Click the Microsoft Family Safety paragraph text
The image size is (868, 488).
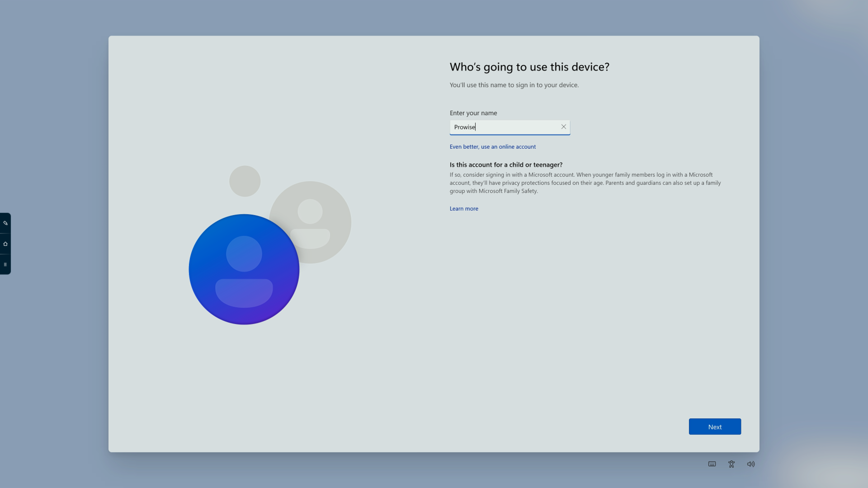(585, 183)
